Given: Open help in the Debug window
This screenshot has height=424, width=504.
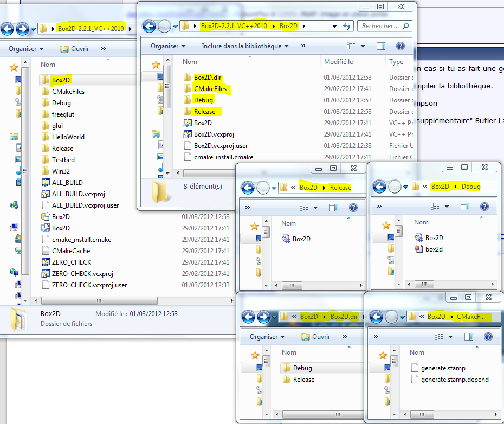Looking at the screenshot, I should click(484, 207).
